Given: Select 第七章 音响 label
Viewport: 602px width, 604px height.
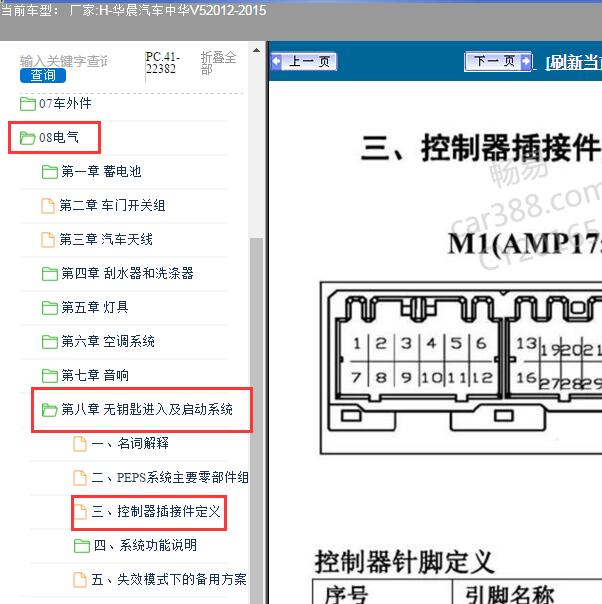Looking at the screenshot, I should pos(95,375).
